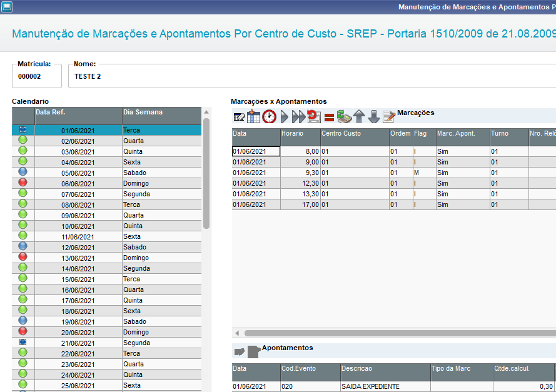556x392 pixels.
Task: Click the gray down arrow icon
Action: (374, 116)
